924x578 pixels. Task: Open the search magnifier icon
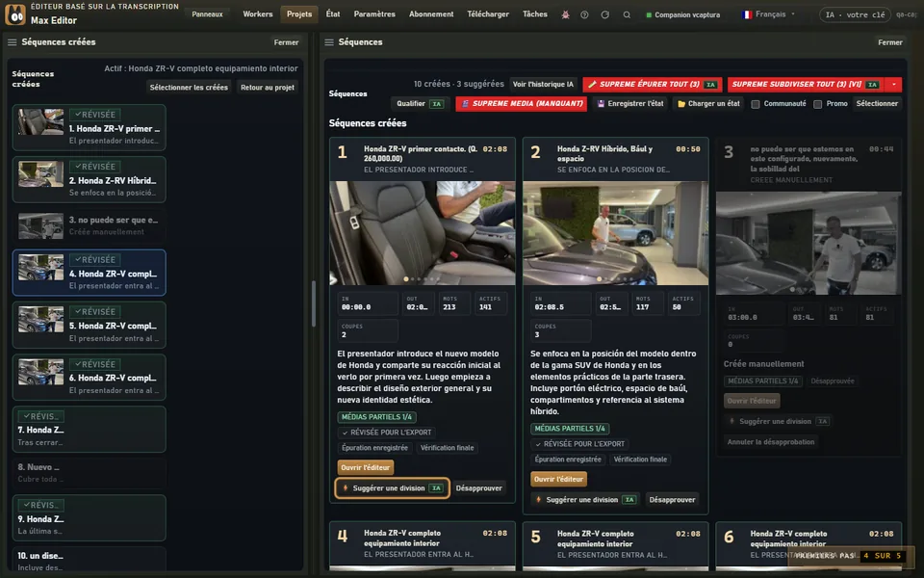[x=627, y=14]
